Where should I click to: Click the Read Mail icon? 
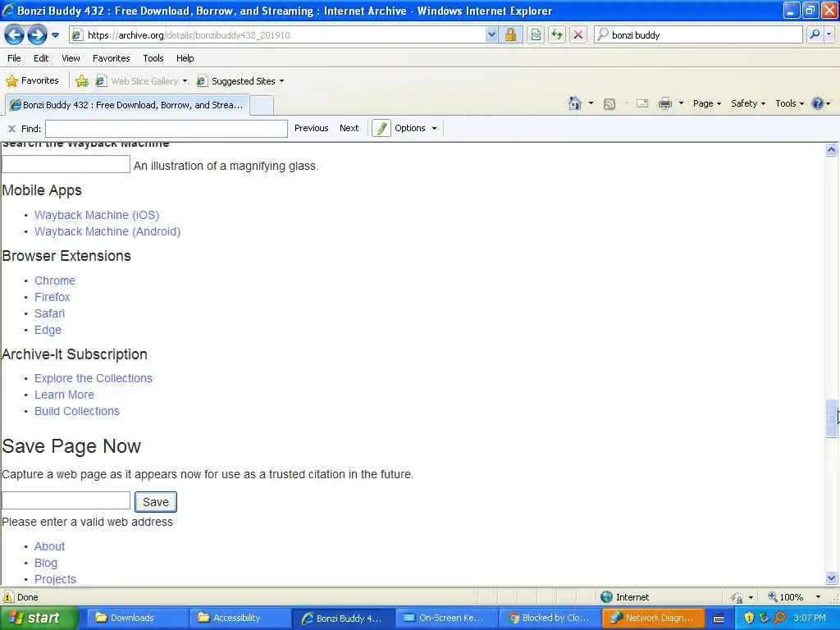[x=642, y=103]
